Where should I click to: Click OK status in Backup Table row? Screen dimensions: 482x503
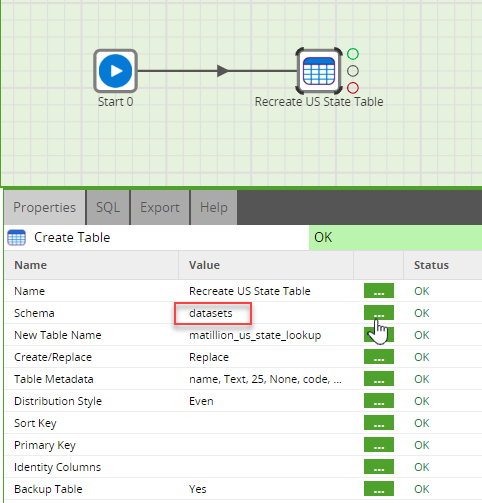[x=422, y=489]
